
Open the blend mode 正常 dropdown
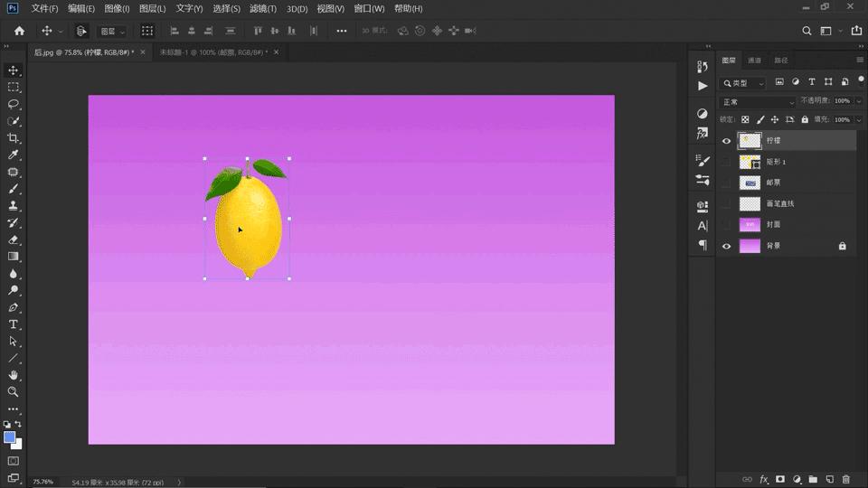758,102
